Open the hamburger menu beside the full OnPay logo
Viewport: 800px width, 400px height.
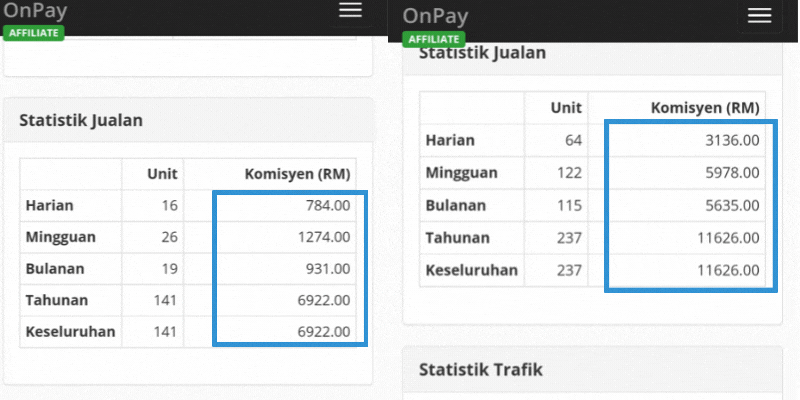tap(759, 16)
